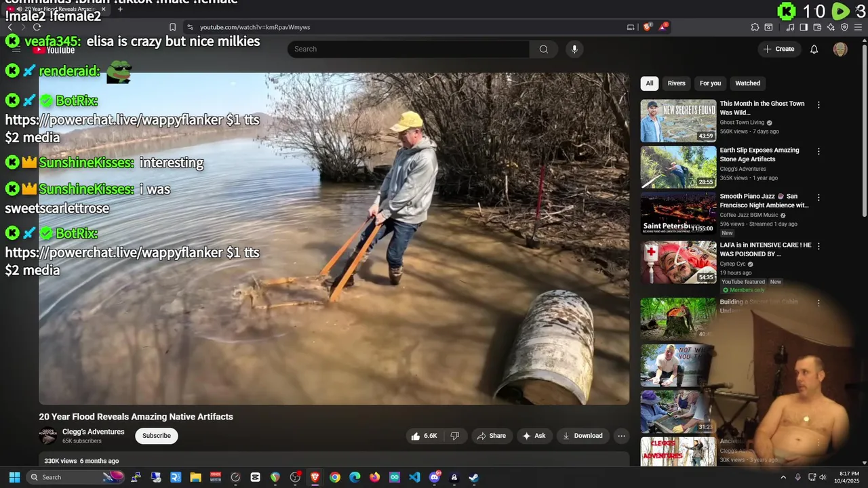Open Ghost Town video thumbnail
Screen dimensions: 868x488
(678, 121)
